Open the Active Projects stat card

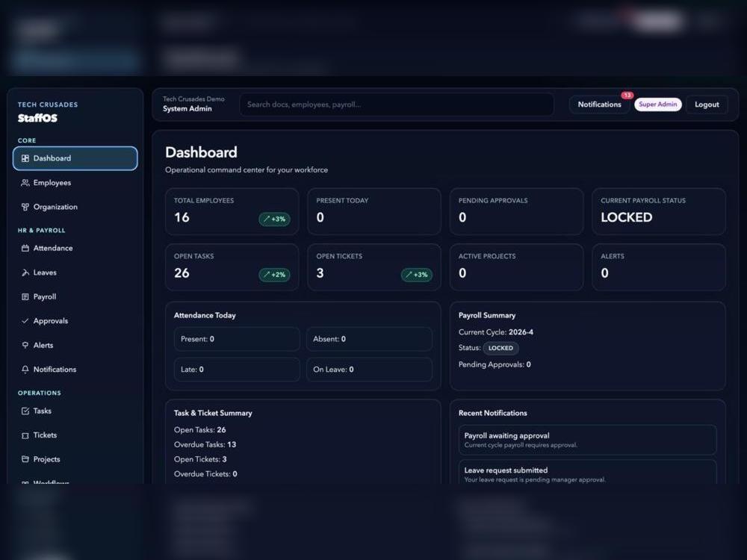coord(516,267)
